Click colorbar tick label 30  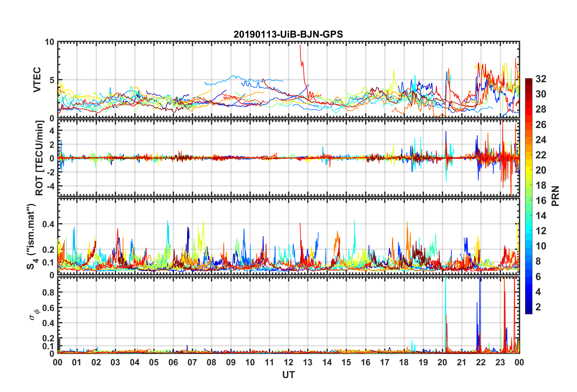[541, 94]
